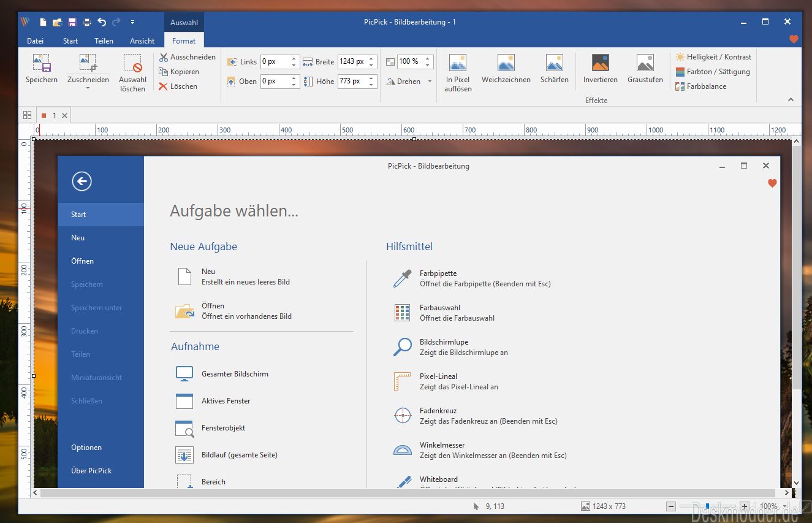Click the Zuschneiden crop icon
This screenshot has height=523, width=812.
point(88,63)
